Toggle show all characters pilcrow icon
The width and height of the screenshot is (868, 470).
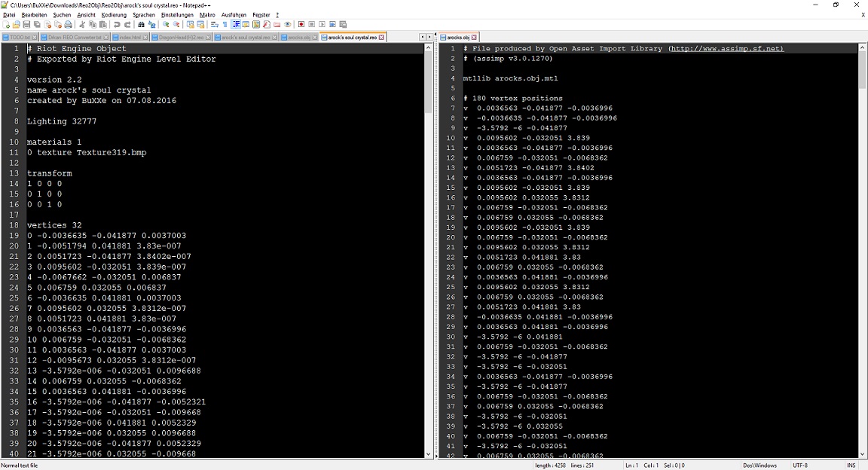[225, 25]
